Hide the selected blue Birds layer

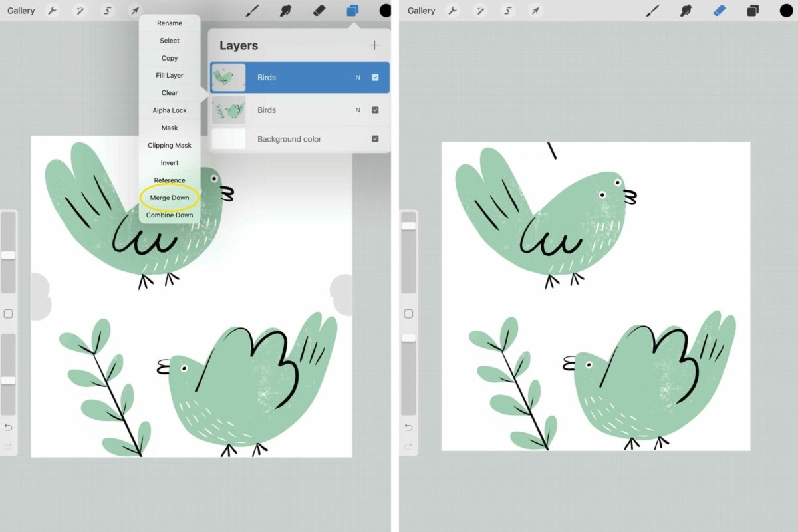(x=375, y=78)
